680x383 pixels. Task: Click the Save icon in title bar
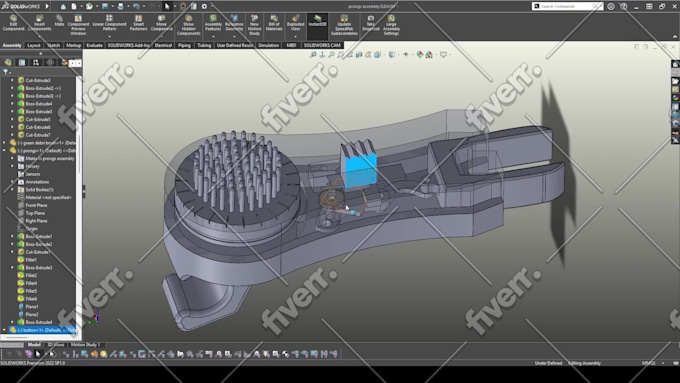point(105,6)
